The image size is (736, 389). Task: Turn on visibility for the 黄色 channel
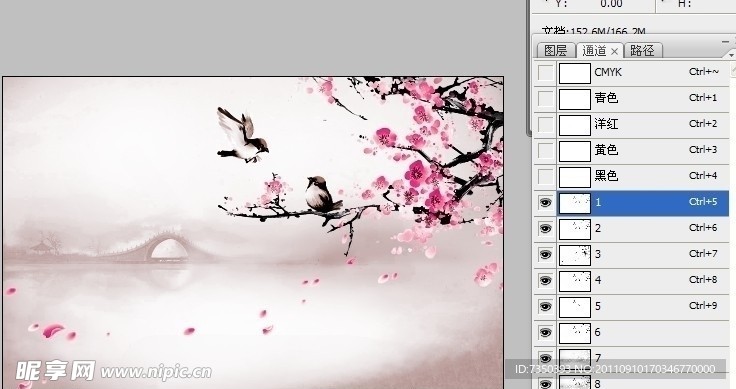[x=545, y=151]
